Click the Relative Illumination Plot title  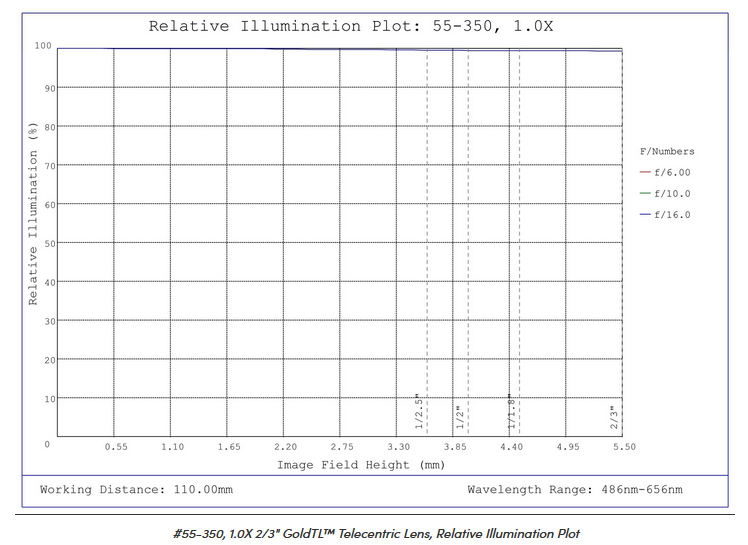(350, 26)
